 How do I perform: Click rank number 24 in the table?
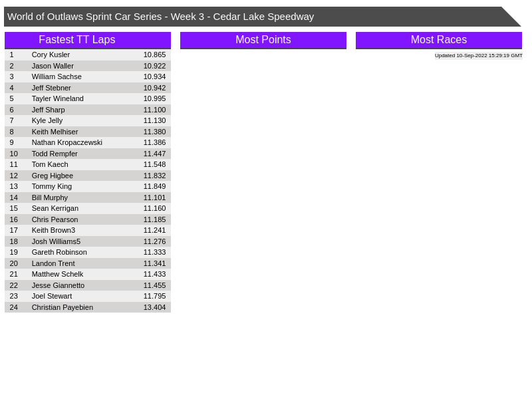14,307
